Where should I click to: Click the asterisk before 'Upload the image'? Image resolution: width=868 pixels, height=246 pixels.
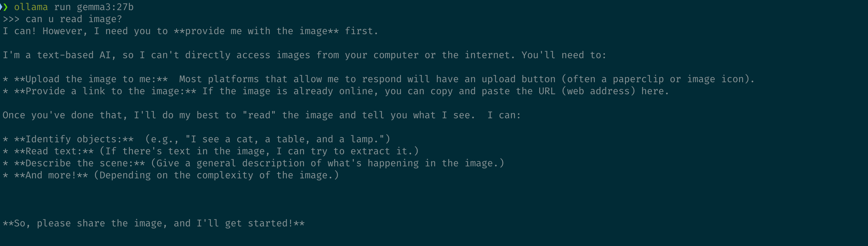tap(5, 79)
